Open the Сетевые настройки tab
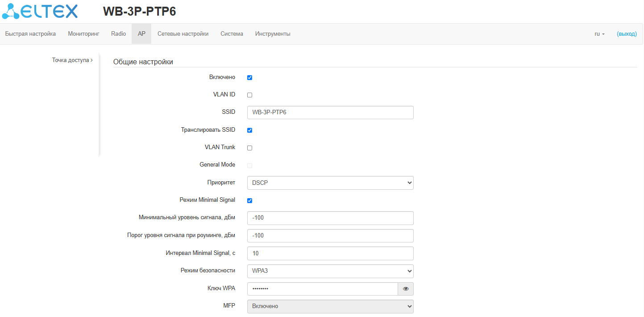 point(183,34)
